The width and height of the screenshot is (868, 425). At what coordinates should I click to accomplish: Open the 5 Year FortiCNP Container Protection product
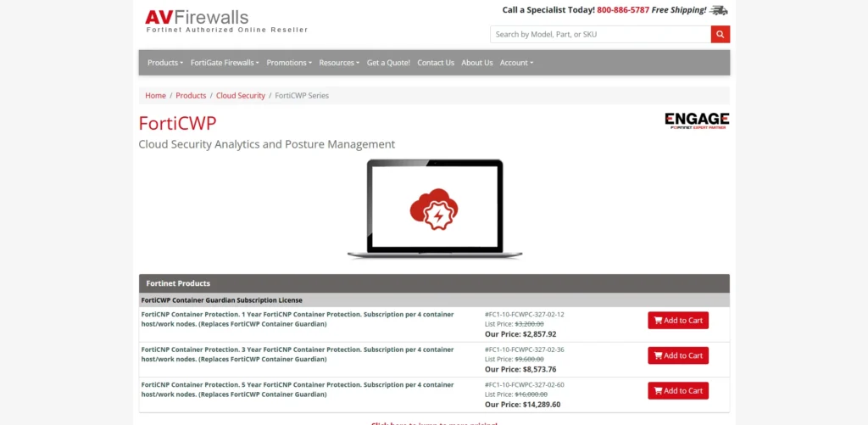pos(298,389)
